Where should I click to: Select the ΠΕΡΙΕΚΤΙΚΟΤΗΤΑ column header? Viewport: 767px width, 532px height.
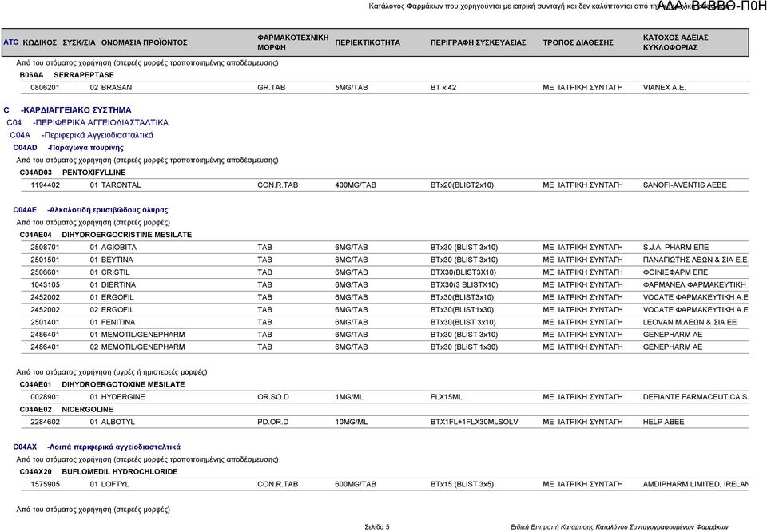click(x=368, y=42)
